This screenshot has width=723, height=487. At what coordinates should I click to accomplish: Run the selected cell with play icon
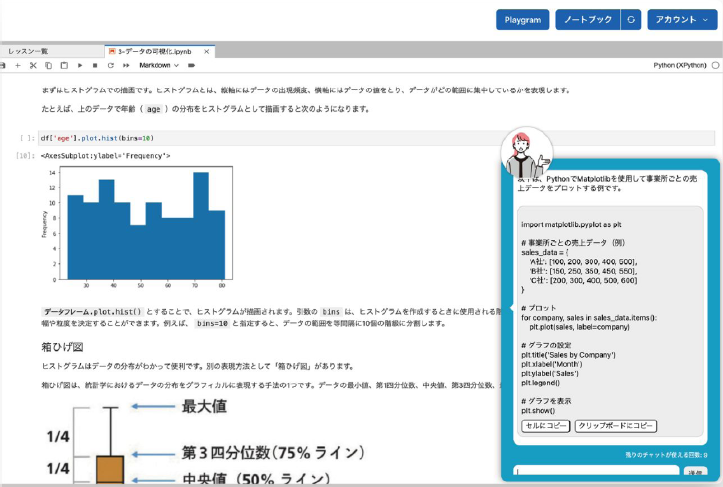pos(80,65)
